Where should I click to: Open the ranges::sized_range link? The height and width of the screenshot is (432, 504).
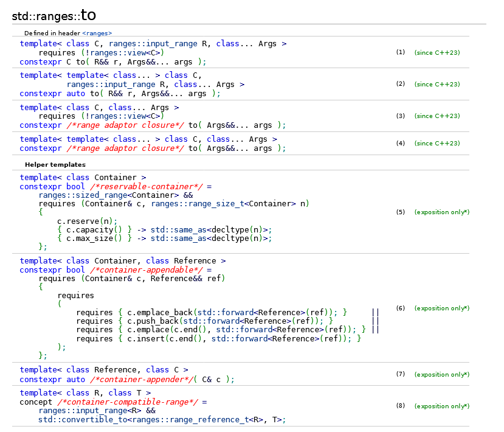click(x=83, y=195)
